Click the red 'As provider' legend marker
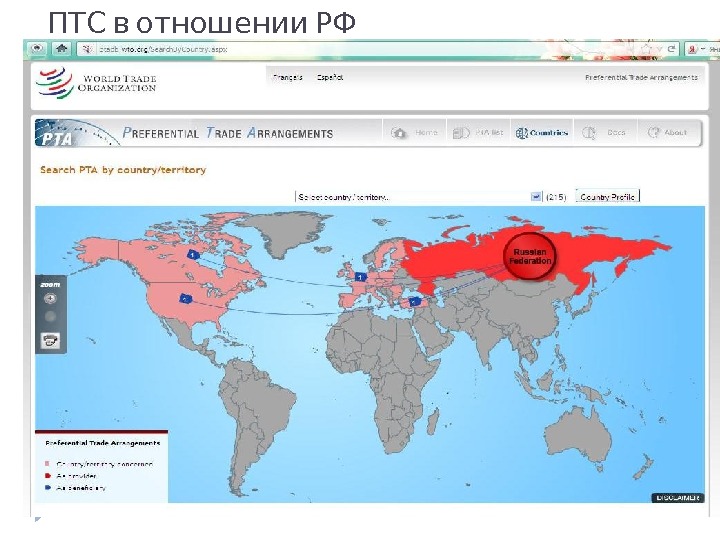 click(x=47, y=476)
